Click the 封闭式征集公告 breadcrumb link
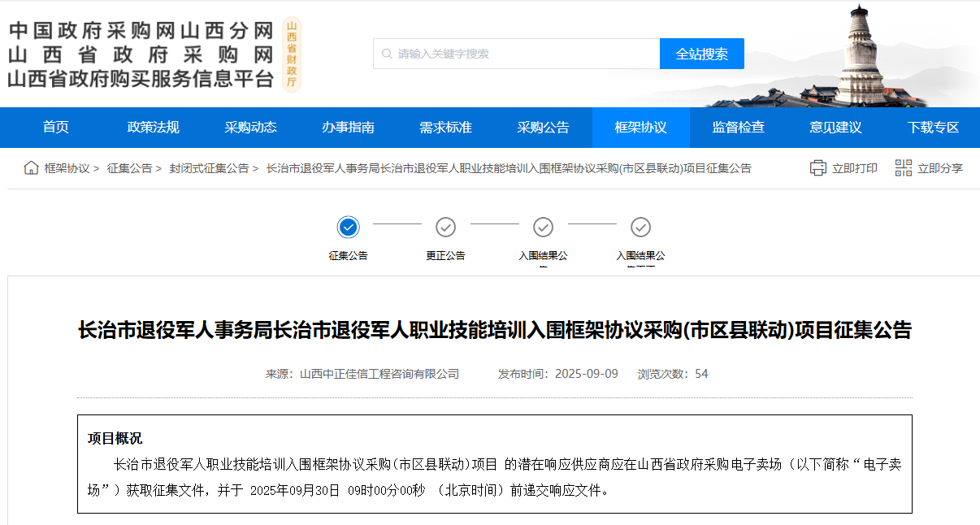The image size is (980, 525). point(209,168)
